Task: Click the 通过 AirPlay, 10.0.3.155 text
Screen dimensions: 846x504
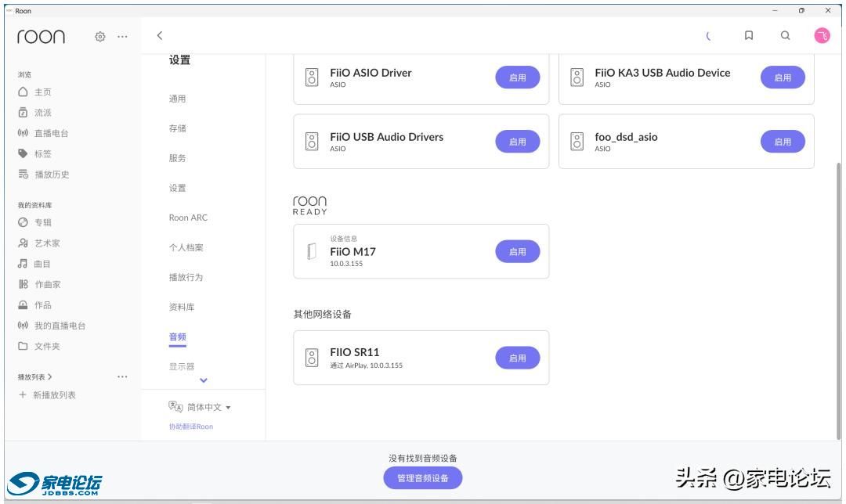Action: click(x=367, y=365)
